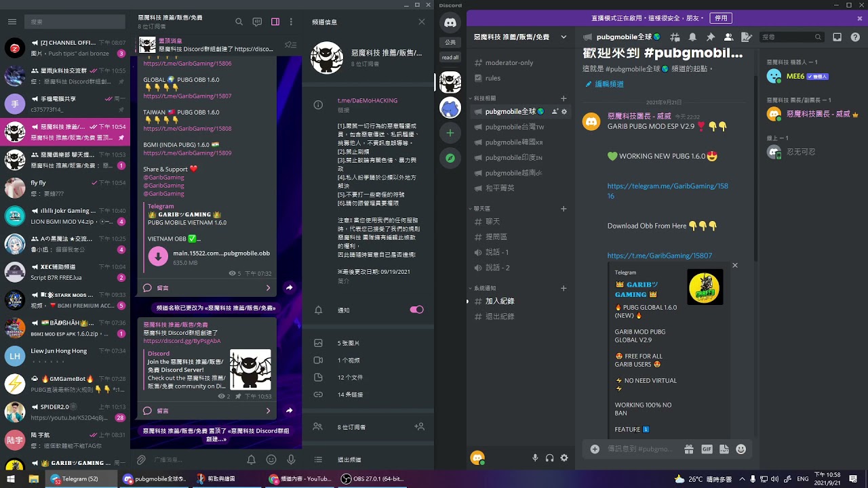The width and height of the screenshot is (868, 488).
Task: Open [Z] CHANNEL OFFI... chat in Telegram
Action: point(65,48)
